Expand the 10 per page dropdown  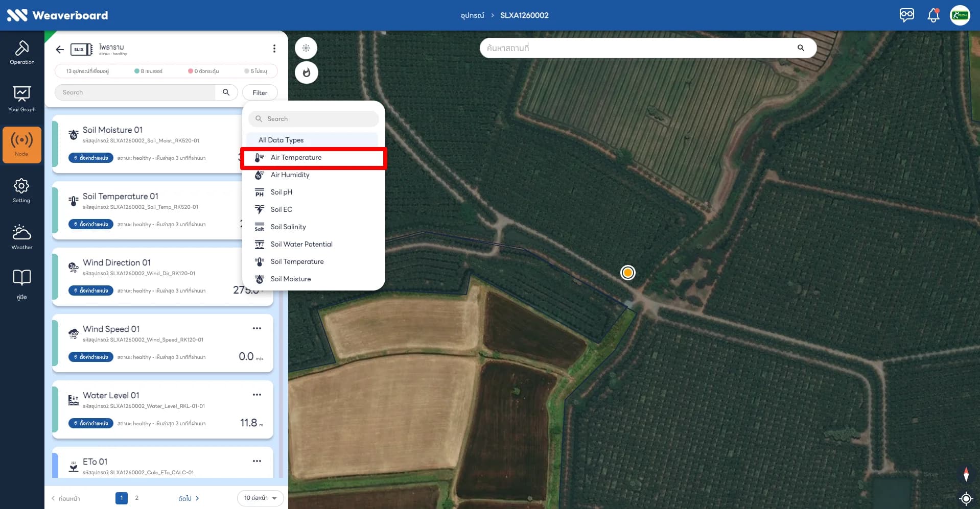tap(260, 498)
